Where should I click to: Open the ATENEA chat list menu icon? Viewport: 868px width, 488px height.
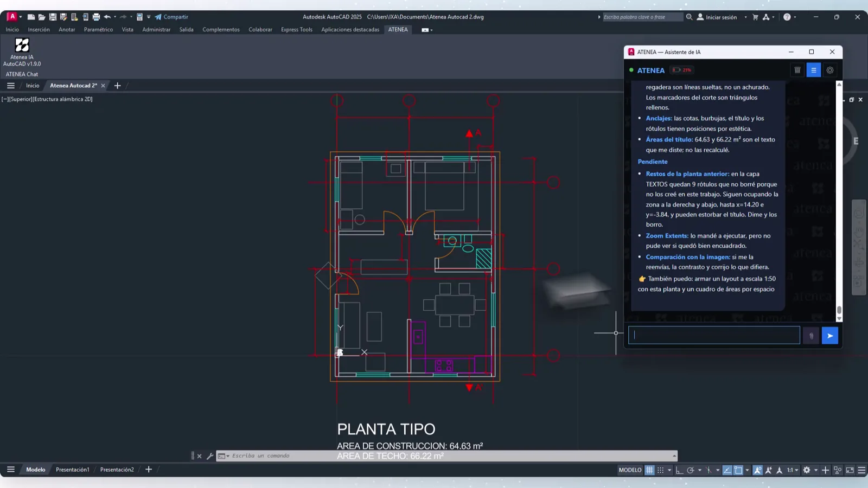(x=814, y=70)
